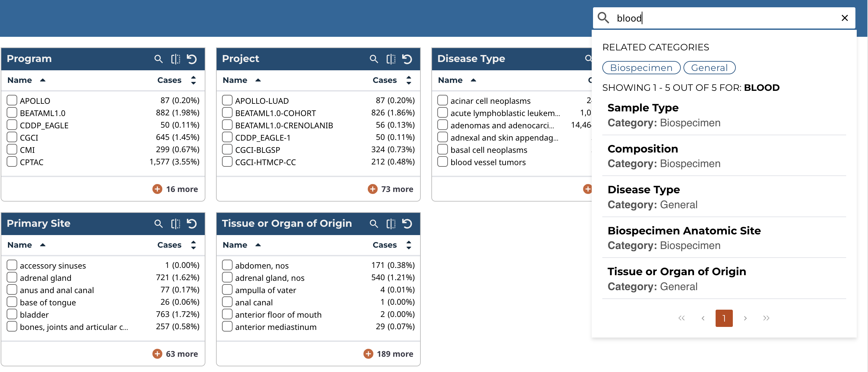Search within Tissue or Organ of Origin card
This screenshot has height=372, width=868.
pyautogui.click(x=373, y=223)
